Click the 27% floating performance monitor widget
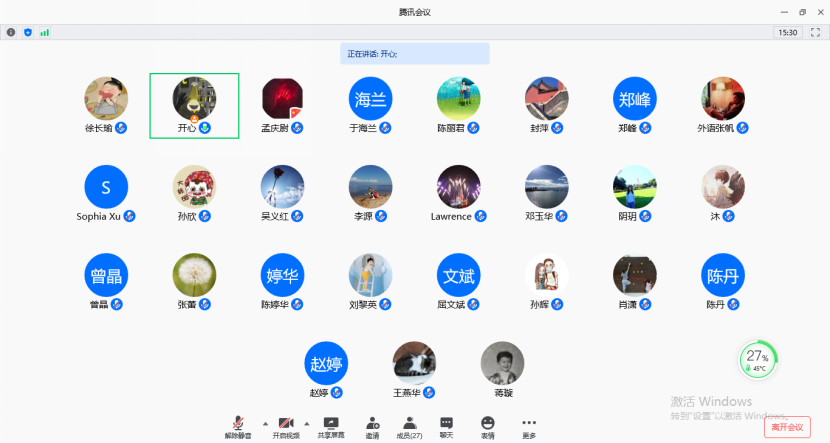This screenshot has height=443, width=830. 758,358
